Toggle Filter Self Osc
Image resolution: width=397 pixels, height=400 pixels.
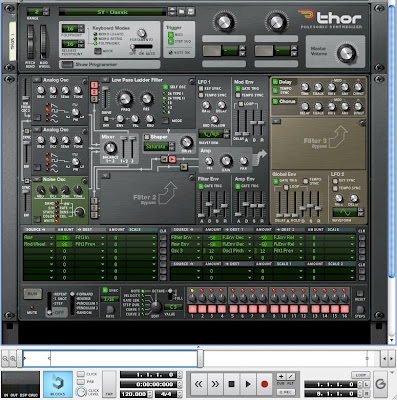166,87
